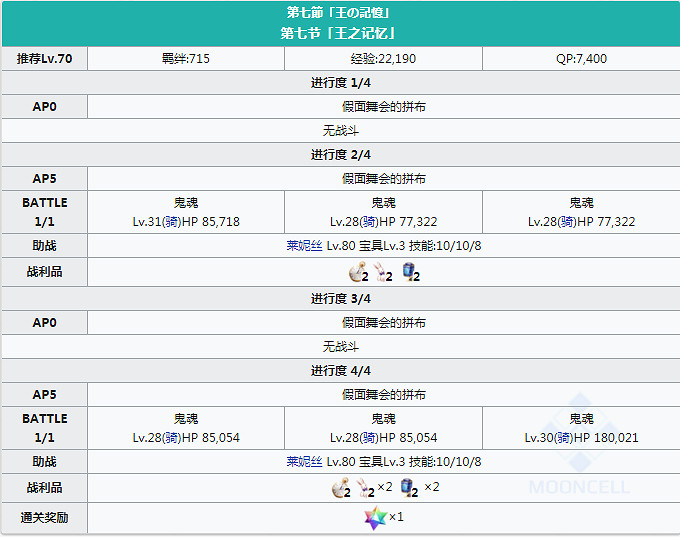Click the 鬼魂 enemy name with HP 85,718
Image resolution: width=680 pixels, height=537 pixels.
[186, 203]
